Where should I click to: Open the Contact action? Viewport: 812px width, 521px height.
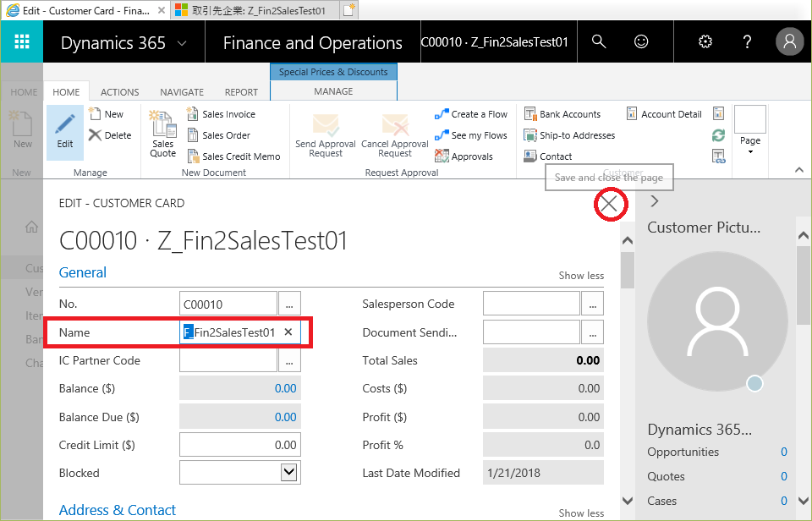[548, 156]
